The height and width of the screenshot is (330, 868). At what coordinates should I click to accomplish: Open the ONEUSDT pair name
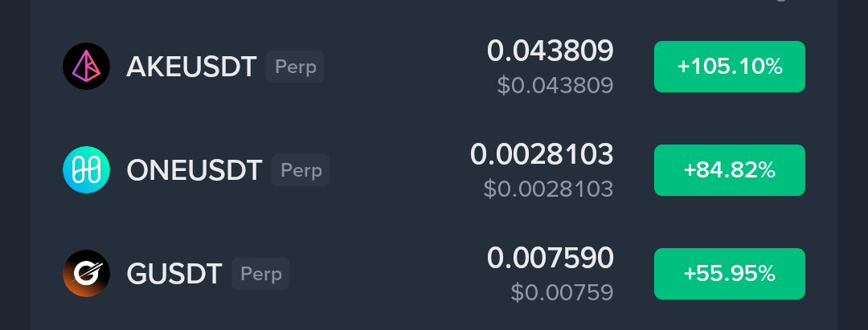click(194, 170)
